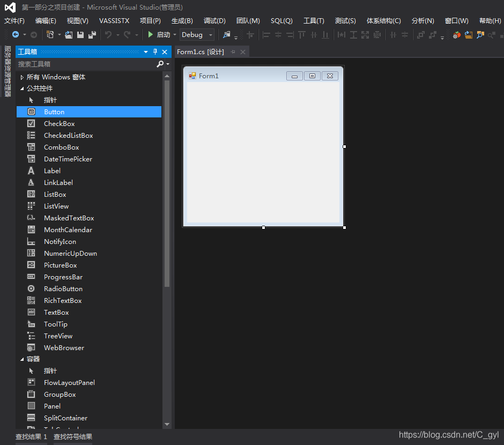Image resolution: width=504 pixels, height=445 pixels.
Task: Click the Align Tops layout icon
Action: (x=302, y=35)
